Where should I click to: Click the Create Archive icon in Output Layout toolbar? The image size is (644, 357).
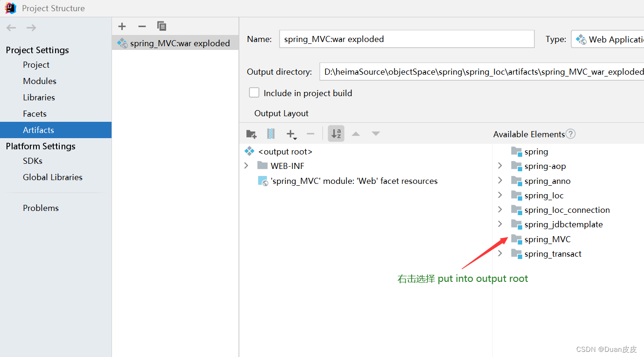(x=271, y=134)
